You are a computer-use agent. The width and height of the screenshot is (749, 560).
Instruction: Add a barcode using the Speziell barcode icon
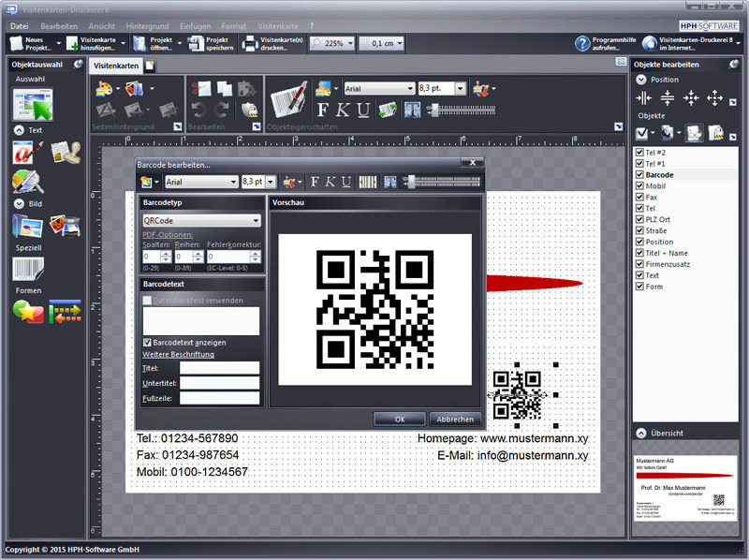click(x=28, y=269)
